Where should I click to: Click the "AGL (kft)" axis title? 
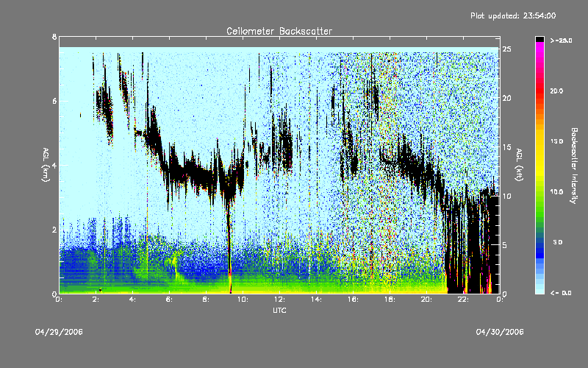point(519,165)
